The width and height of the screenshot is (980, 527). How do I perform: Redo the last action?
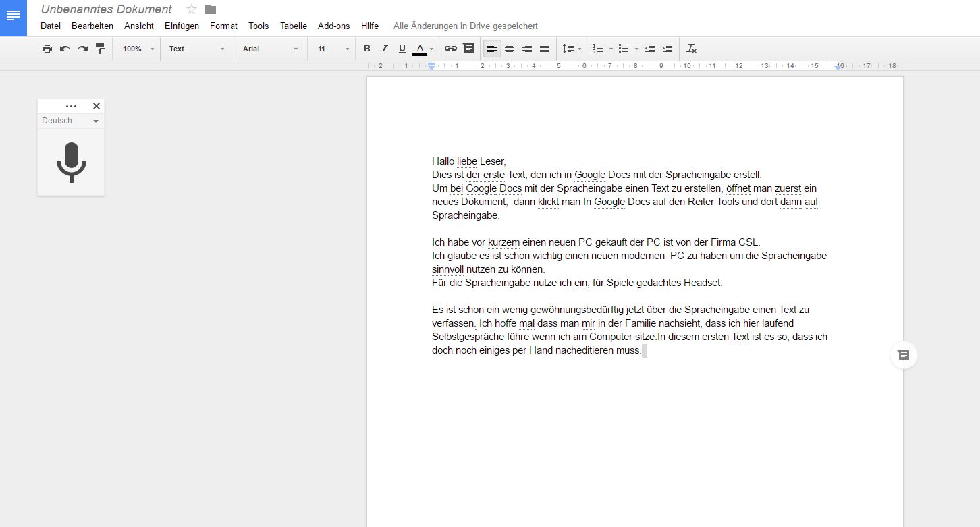[x=82, y=49]
